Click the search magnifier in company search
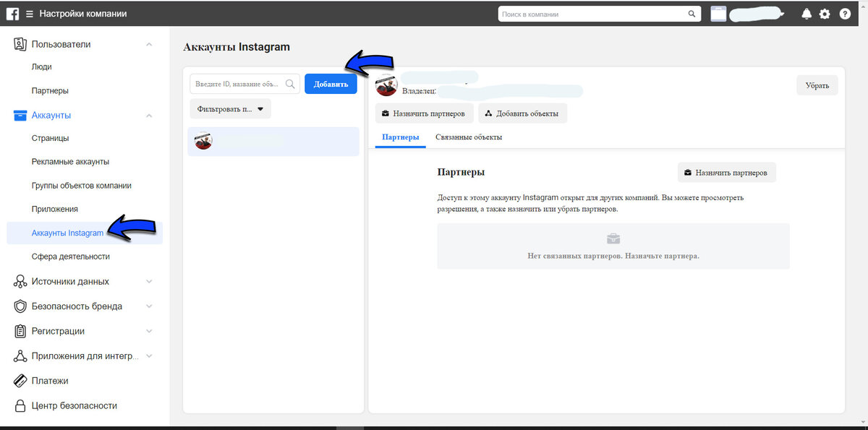Image resolution: width=868 pixels, height=430 pixels. 692,14
